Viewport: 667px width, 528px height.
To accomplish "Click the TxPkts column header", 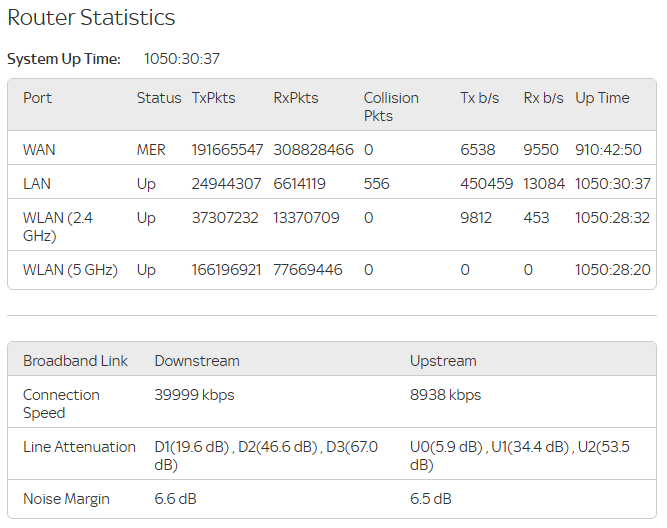I will click(213, 98).
